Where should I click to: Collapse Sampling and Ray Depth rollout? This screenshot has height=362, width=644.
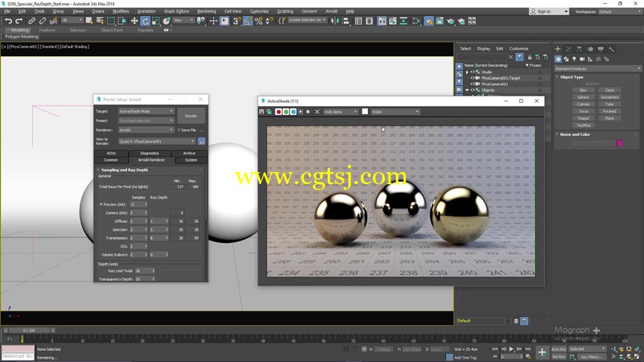[x=125, y=170]
